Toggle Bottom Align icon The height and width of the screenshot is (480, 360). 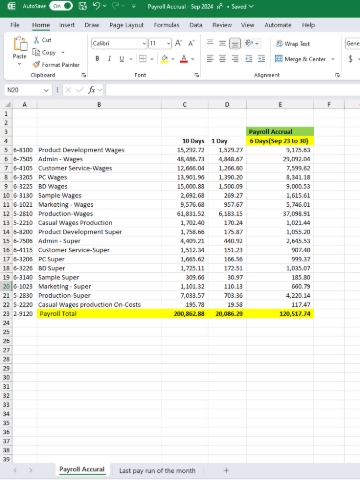(235, 43)
